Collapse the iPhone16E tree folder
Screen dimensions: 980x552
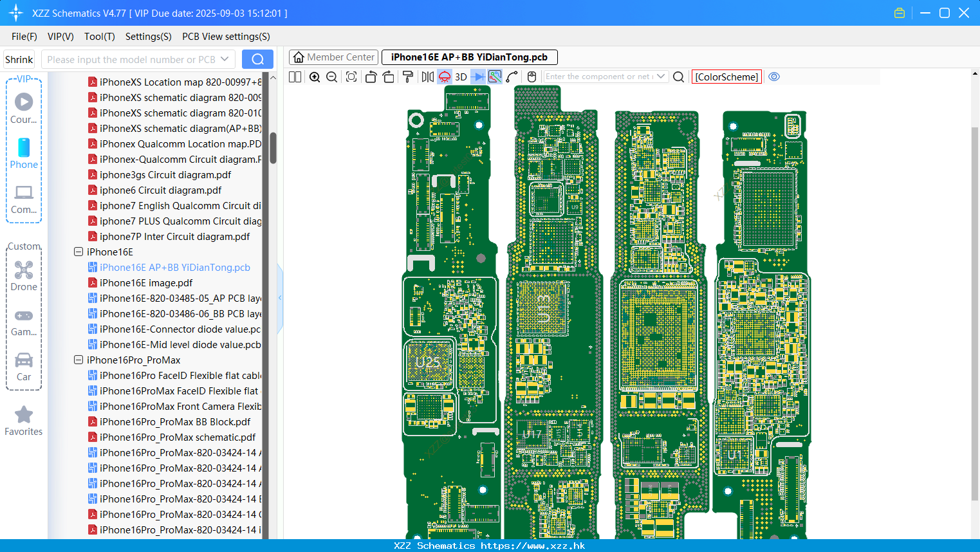[x=79, y=252]
